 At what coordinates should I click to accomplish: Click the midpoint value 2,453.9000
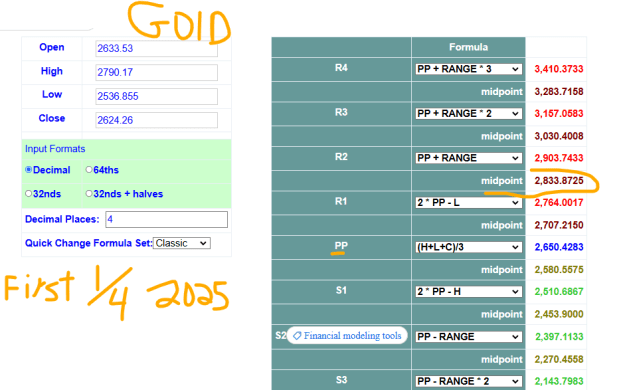(559, 314)
